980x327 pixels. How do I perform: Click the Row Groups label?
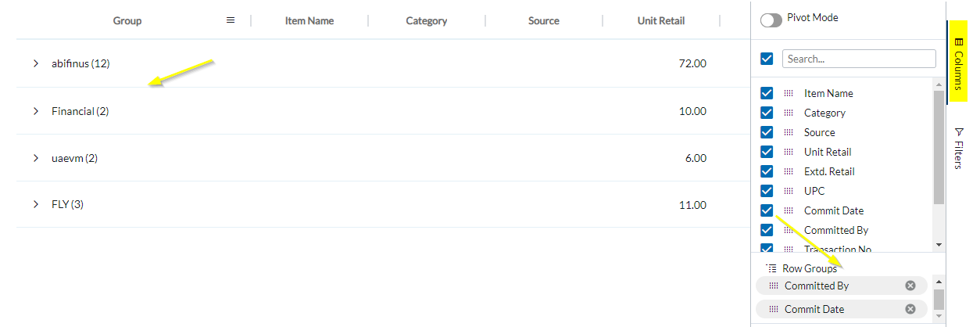810,268
